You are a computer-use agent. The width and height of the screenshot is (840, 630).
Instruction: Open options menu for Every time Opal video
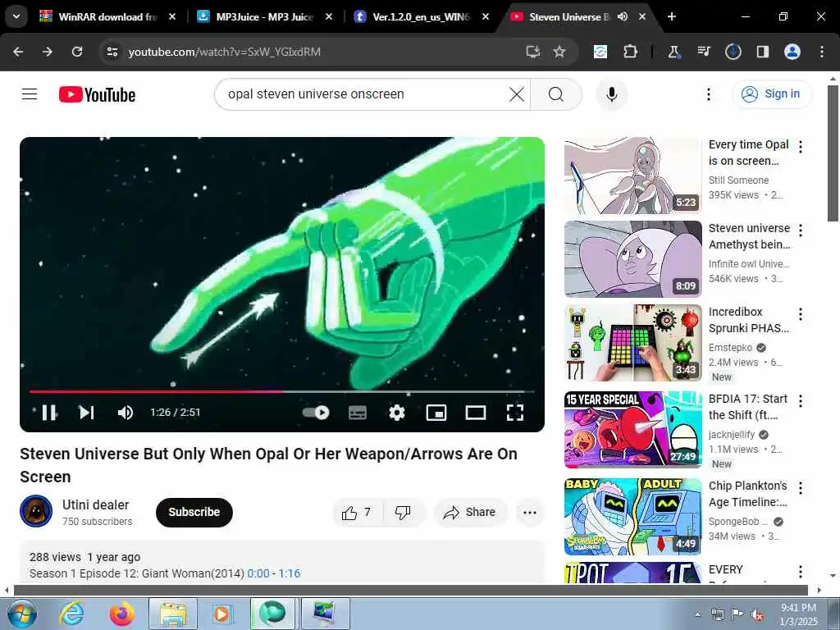click(801, 147)
